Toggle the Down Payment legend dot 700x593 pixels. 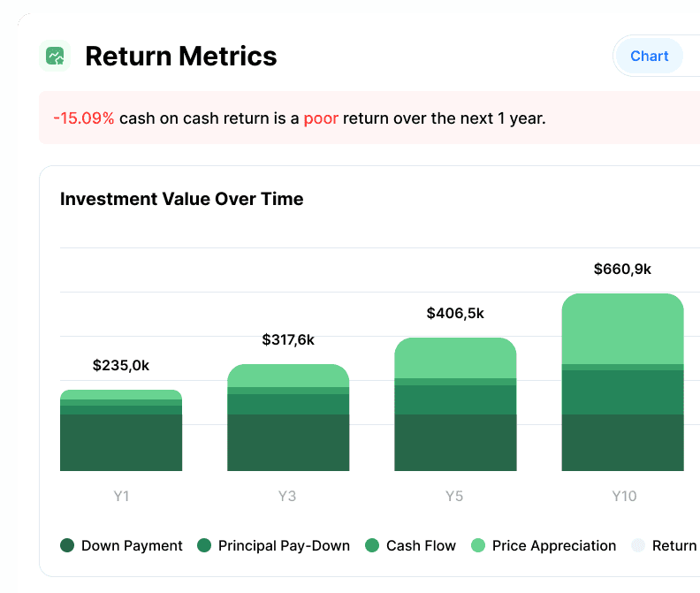pyautogui.click(x=67, y=545)
